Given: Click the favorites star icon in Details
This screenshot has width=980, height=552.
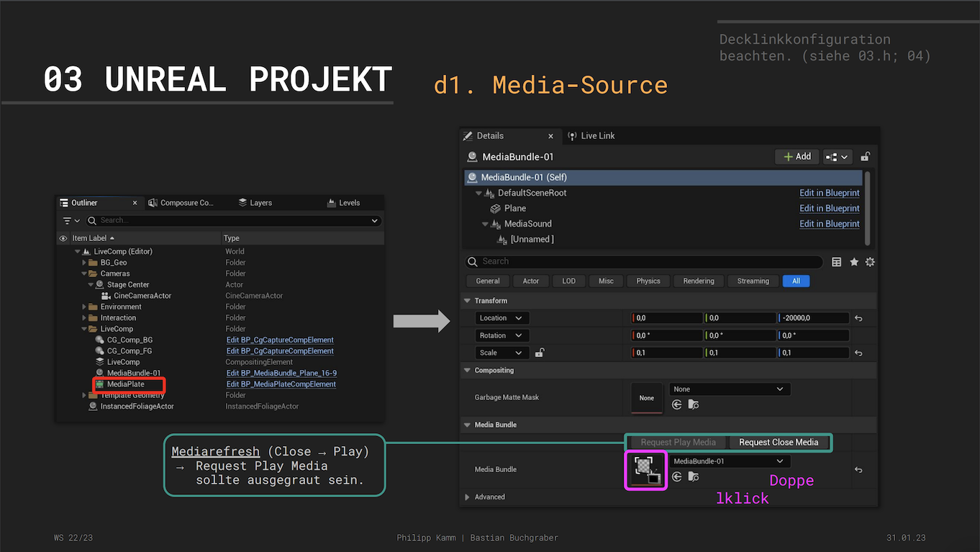Looking at the screenshot, I should [x=854, y=262].
